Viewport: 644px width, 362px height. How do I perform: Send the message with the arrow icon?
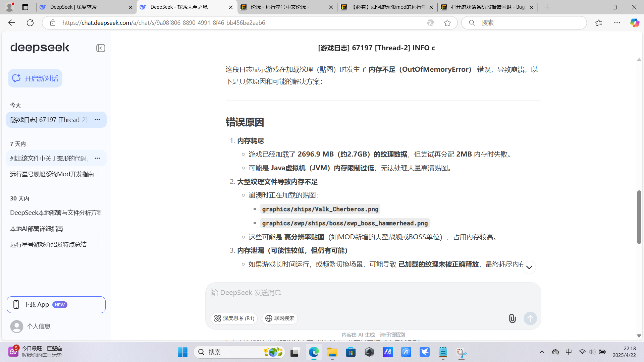pos(530,318)
